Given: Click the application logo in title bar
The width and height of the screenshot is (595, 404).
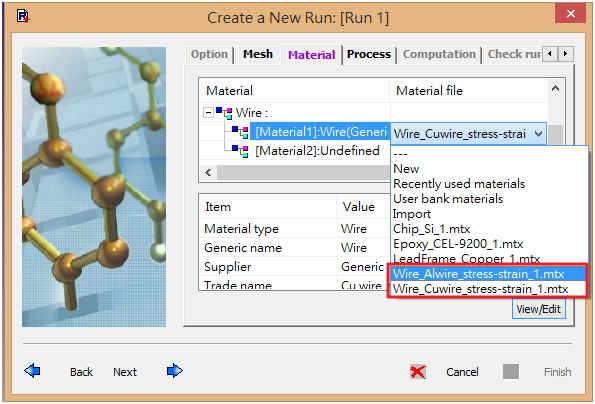Looking at the screenshot, I should coord(23,16).
